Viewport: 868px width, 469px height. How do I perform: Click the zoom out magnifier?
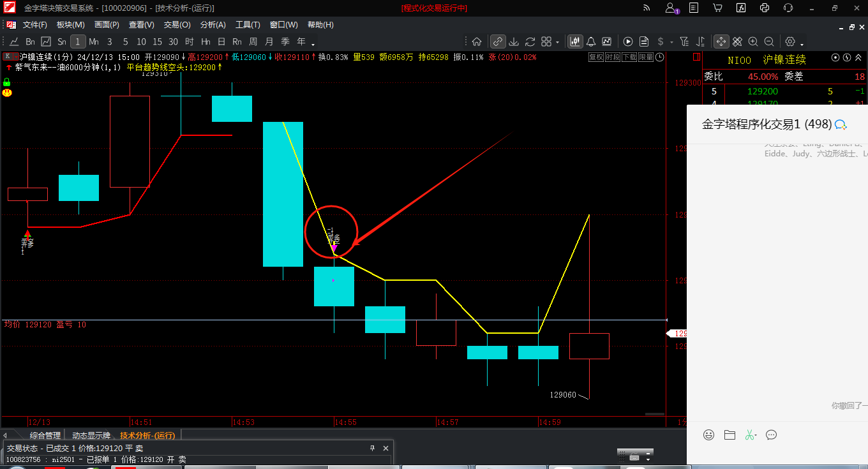(x=769, y=41)
